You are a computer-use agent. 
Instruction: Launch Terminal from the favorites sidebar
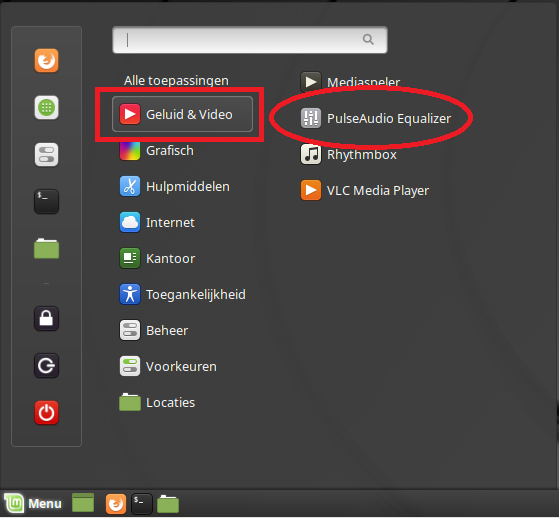(46, 201)
